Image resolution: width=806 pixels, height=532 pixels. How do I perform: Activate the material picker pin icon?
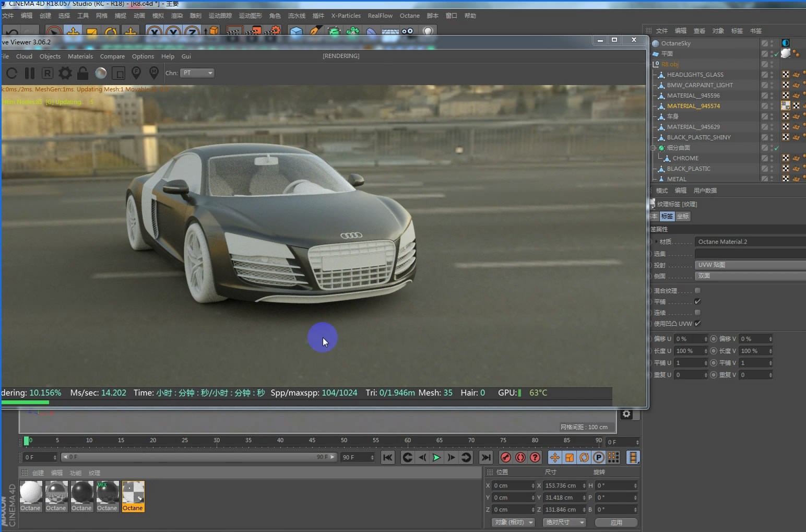click(x=154, y=73)
